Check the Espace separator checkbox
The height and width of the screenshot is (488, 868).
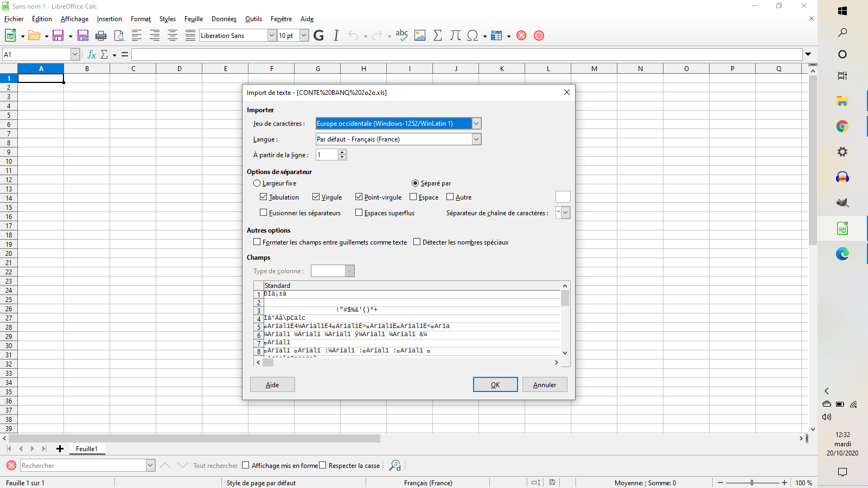[x=413, y=197]
